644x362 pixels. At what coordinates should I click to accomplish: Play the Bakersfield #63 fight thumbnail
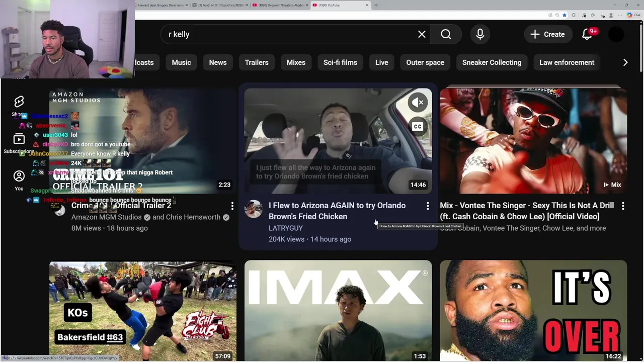point(143,311)
